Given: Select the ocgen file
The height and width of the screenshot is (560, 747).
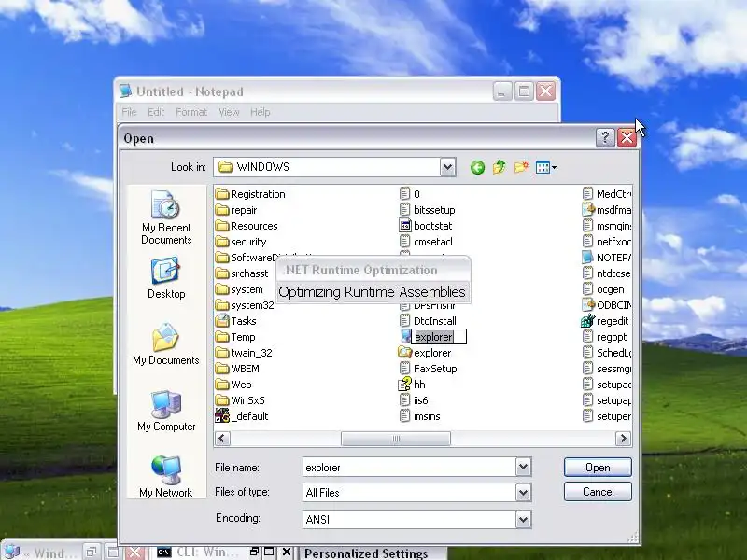Looking at the screenshot, I should click(x=603, y=289).
